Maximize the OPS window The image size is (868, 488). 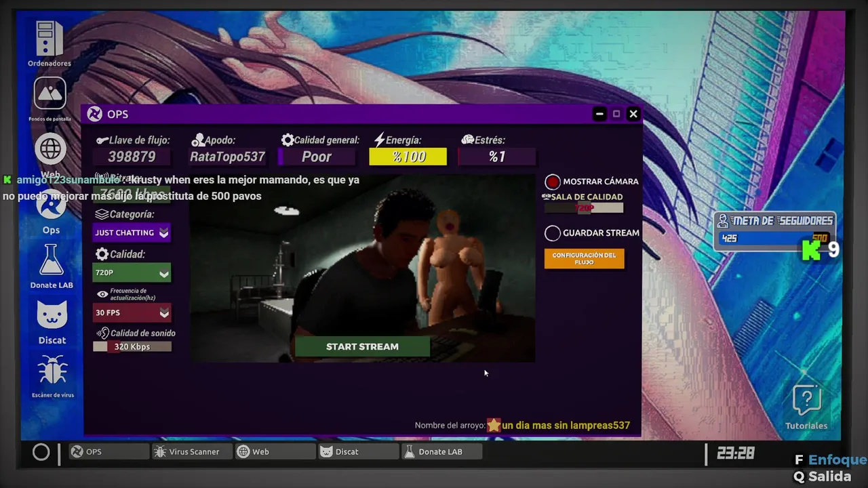(x=616, y=114)
